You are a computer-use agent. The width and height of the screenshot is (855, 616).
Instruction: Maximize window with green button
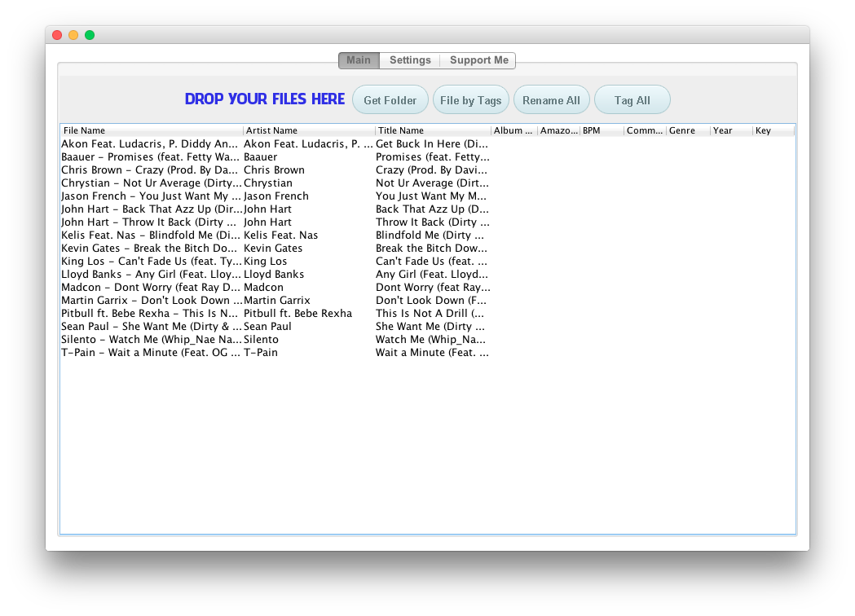pos(90,35)
